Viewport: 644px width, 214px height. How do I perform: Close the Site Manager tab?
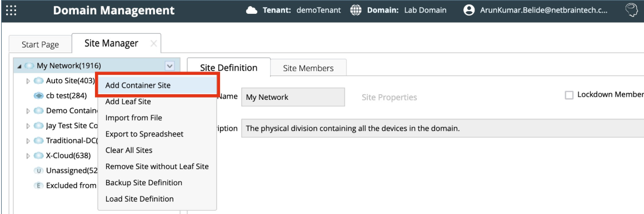153,43
